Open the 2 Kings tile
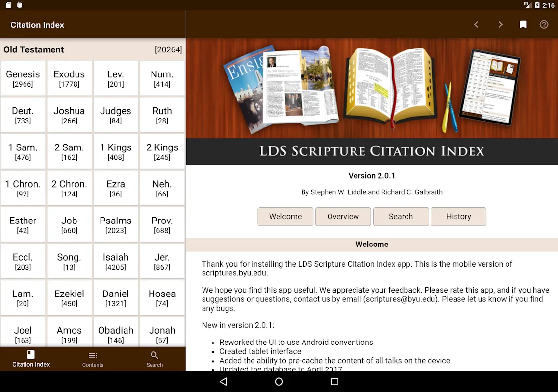 coord(162,151)
